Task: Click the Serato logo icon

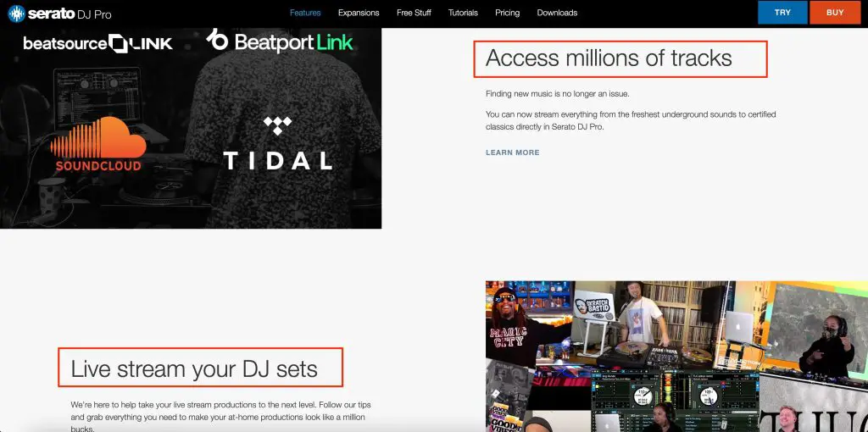Action: [17, 14]
